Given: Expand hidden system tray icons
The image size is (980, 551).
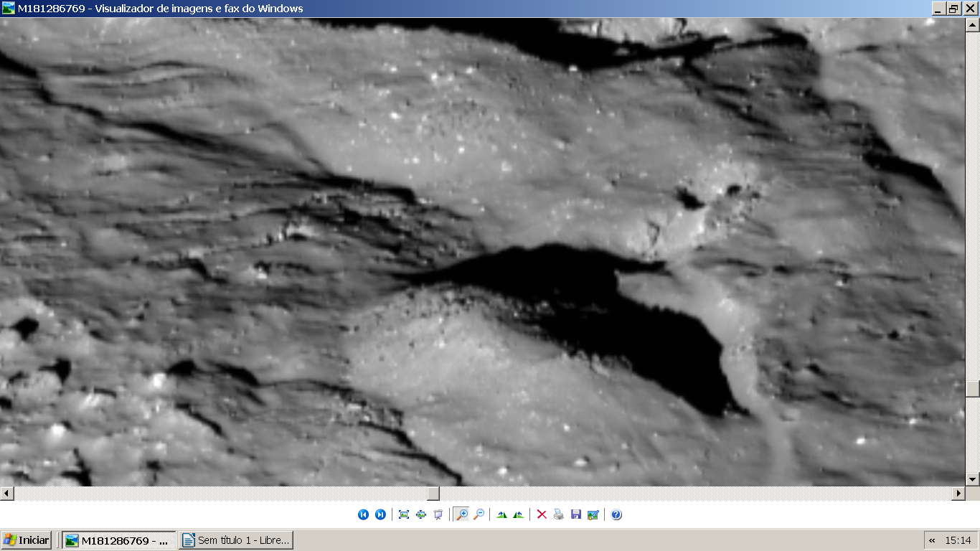Looking at the screenshot, I should (x=932, y=540).
